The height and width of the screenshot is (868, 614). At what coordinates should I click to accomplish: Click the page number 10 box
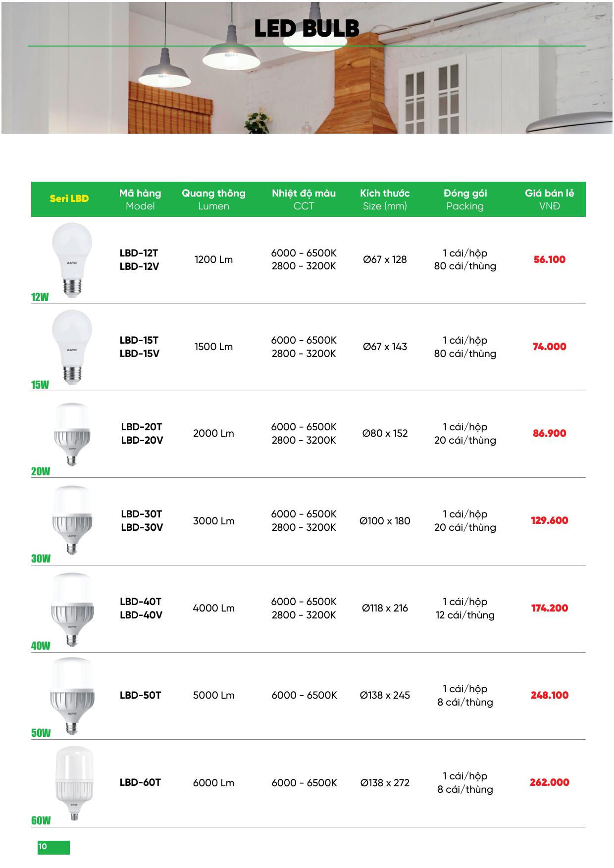pos(53,847)
